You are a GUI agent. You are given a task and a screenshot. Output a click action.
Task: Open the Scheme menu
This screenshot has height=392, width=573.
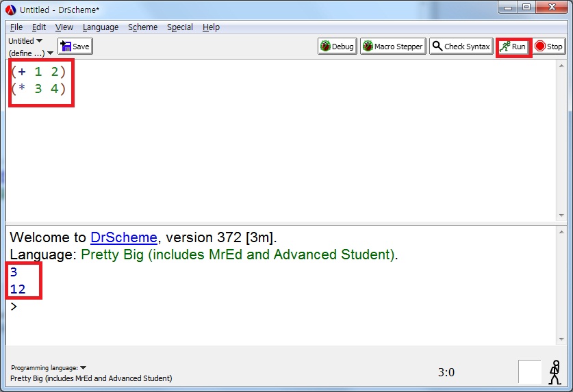pyautogui.click(x=142, y=27)
